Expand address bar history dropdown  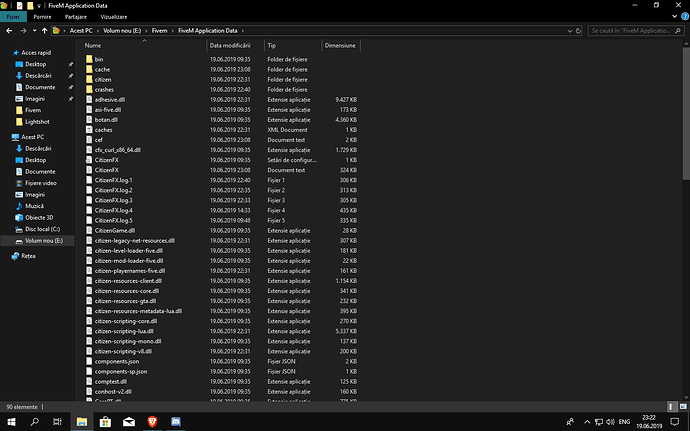570,31
